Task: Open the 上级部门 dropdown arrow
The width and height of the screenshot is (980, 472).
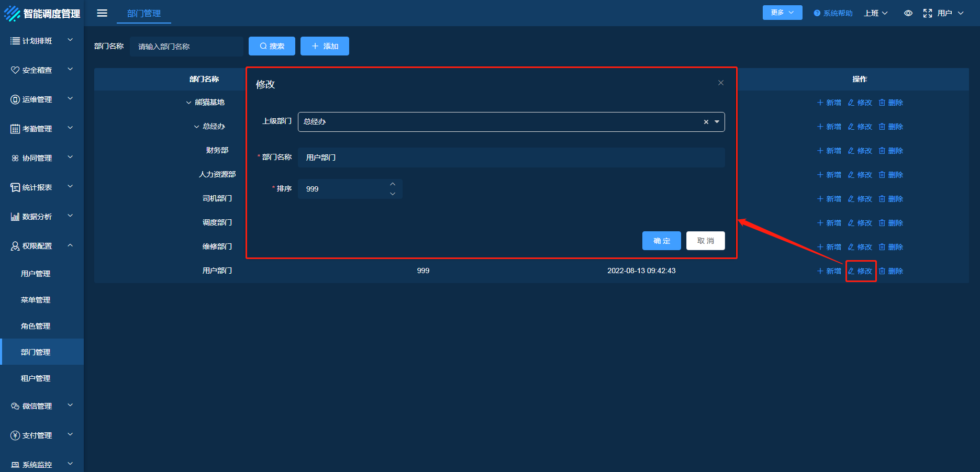Action: [717, 122]
